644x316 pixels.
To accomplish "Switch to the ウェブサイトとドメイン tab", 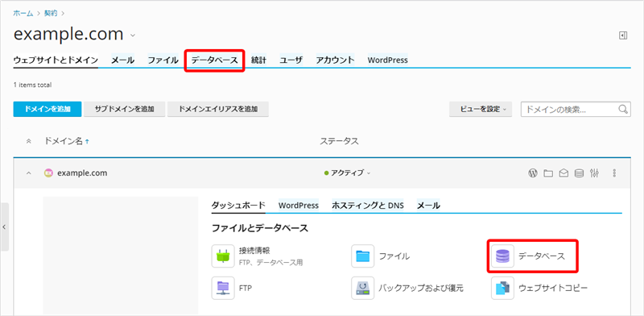I will [56, 60].
